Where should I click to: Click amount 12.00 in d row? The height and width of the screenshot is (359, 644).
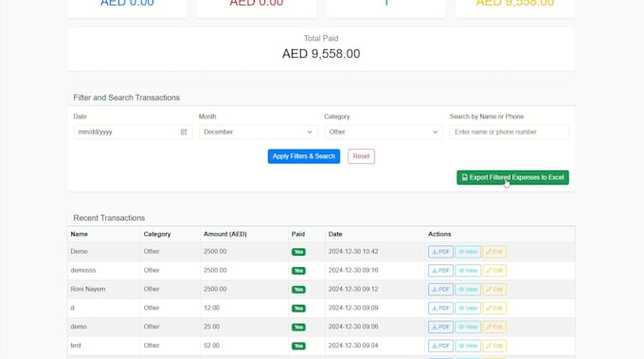(211, 308)
